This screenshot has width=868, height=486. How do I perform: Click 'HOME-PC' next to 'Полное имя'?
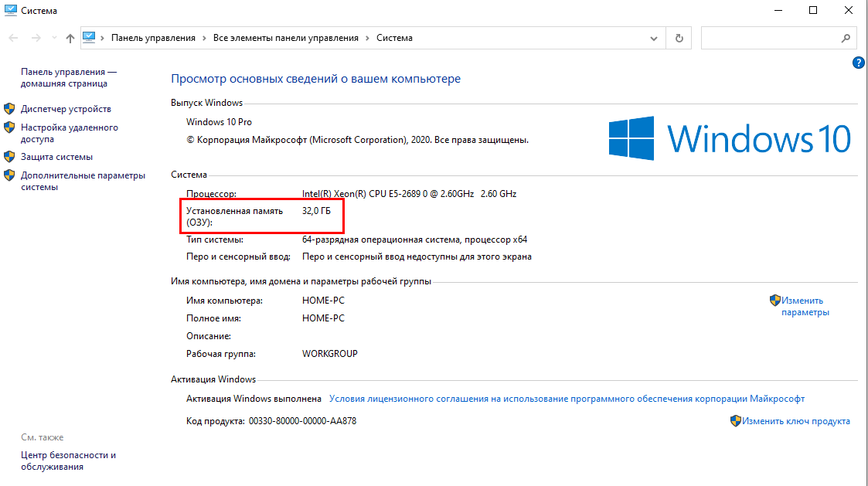323,318
